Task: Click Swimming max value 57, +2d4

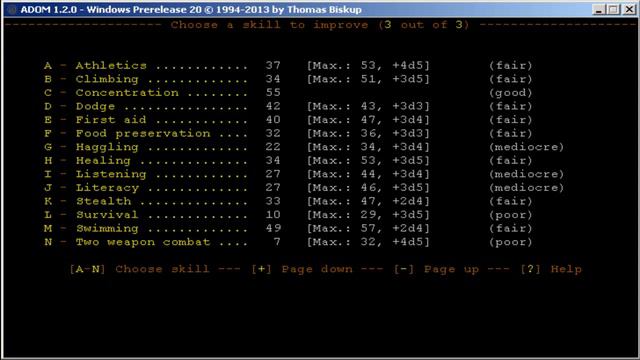Action: click(368, 228)
